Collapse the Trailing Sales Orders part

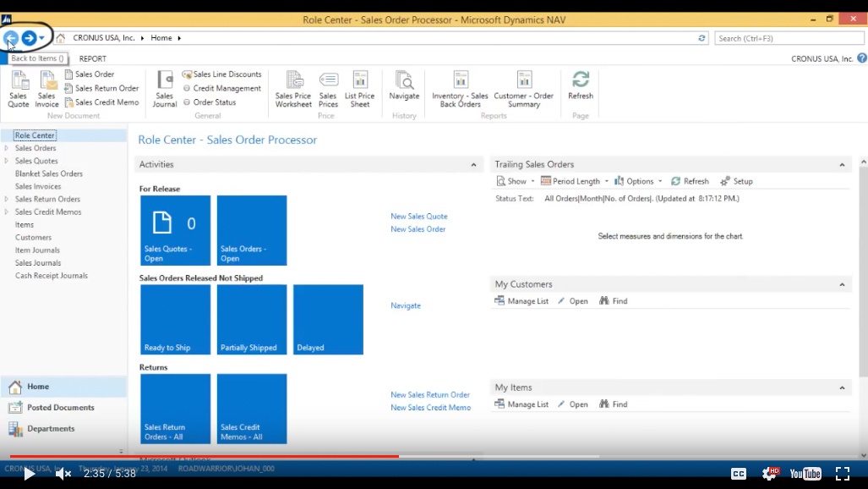[842, 165]
